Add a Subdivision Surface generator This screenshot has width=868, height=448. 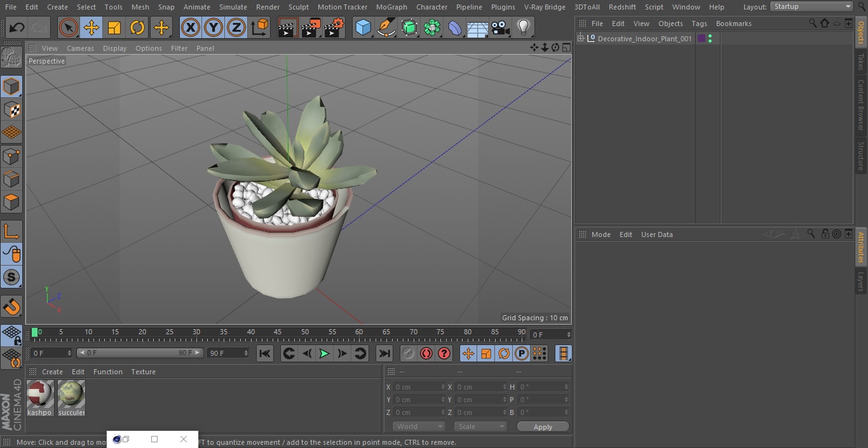click(x=409, y=27)
